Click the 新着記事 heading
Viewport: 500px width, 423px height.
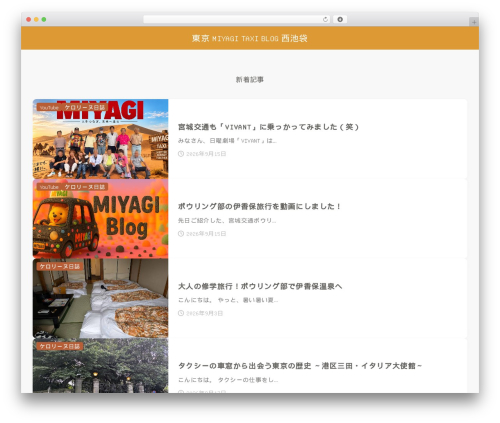pos(250,80)
